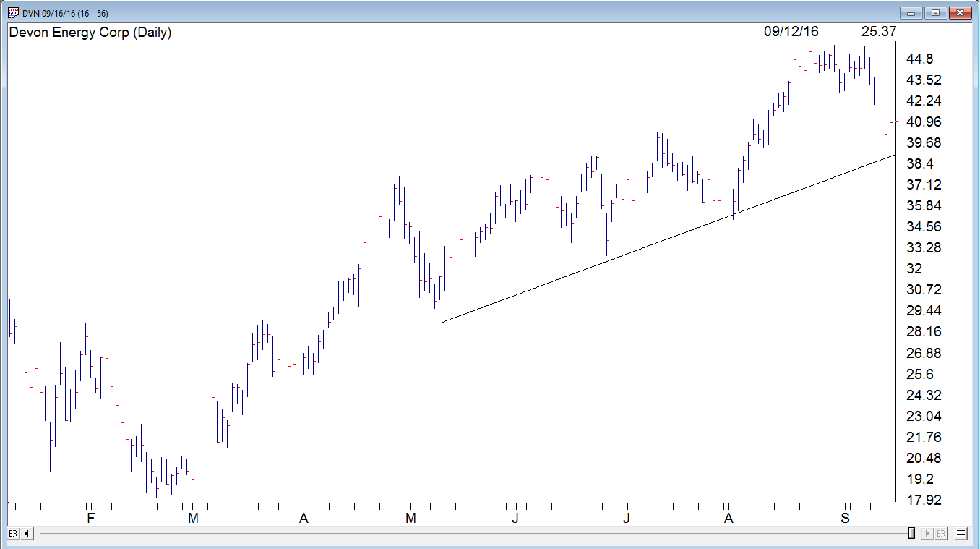Click the 28.16 price axis label
Screen dimensions: 980x549
923,332
